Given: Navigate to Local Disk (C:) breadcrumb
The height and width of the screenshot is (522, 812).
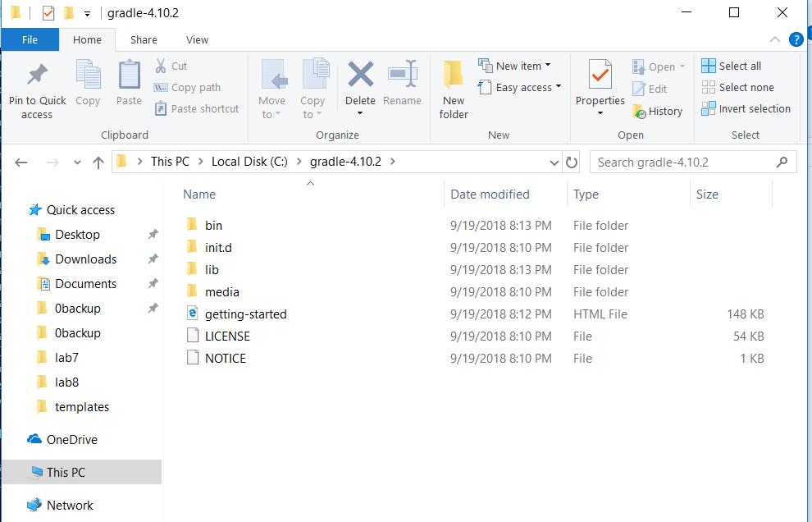Looking at the screenshot, I should coord(249,161).
